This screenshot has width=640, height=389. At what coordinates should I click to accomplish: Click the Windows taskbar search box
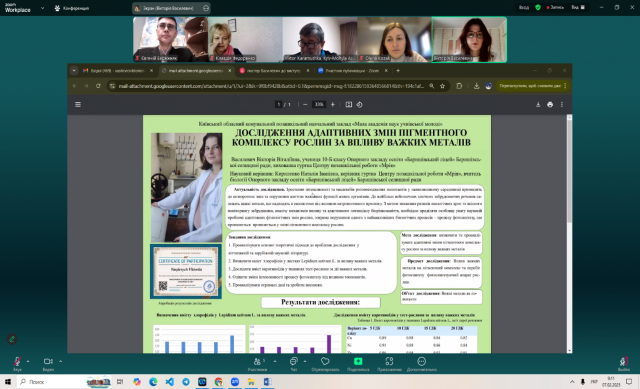(64, 382)
